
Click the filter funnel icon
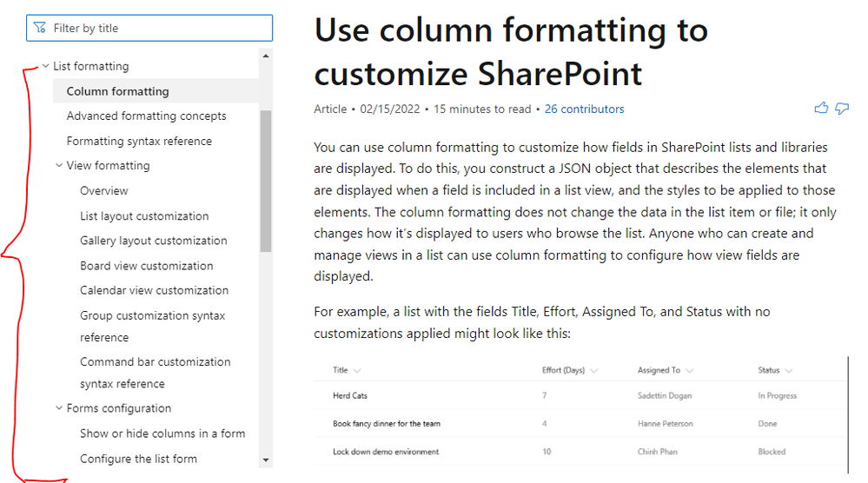[40, 28]
